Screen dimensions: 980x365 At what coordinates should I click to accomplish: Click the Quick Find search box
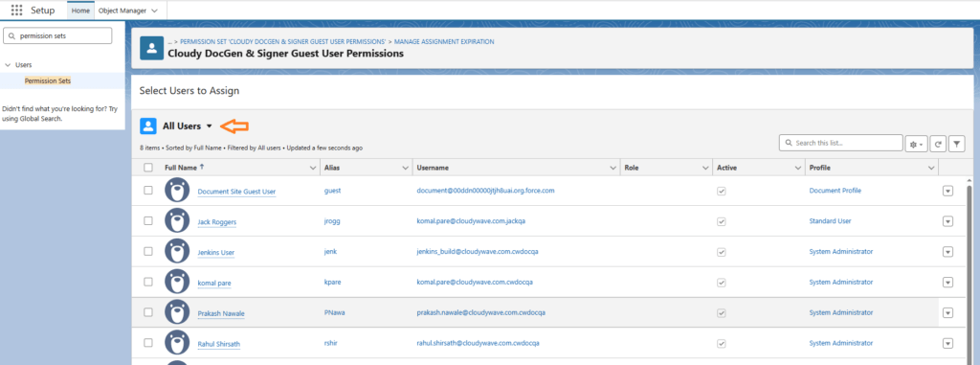(x=57, y=35)
